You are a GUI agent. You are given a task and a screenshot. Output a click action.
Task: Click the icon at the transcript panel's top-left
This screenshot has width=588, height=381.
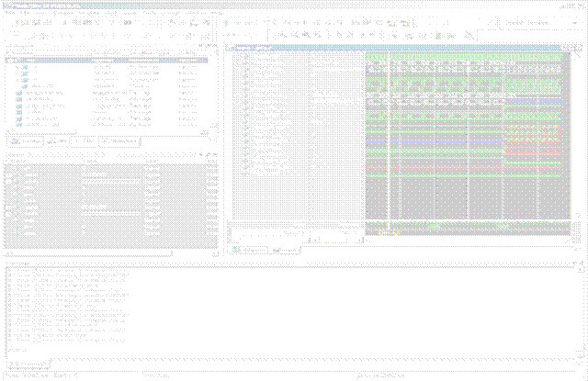pos(6,263)
